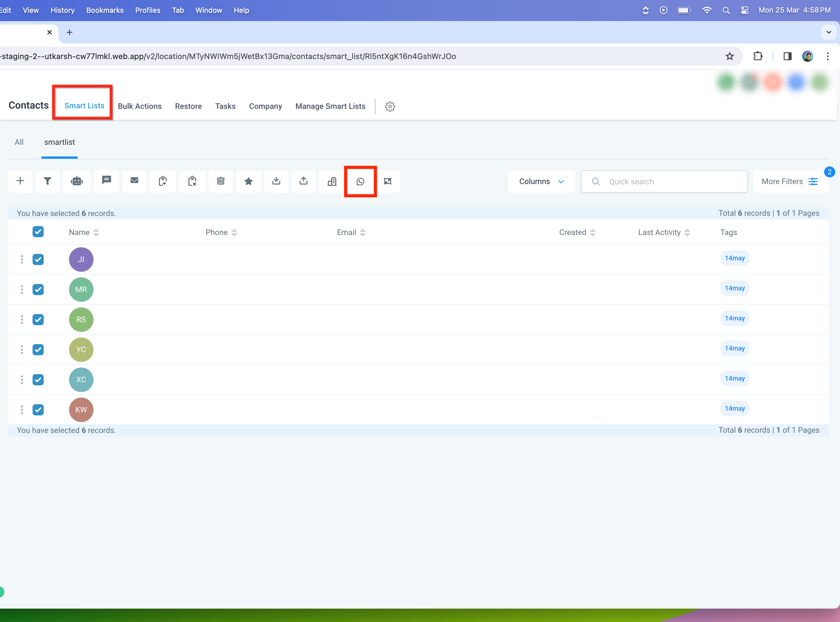Expand the Columns dropdown

click(x=542, y=182)
